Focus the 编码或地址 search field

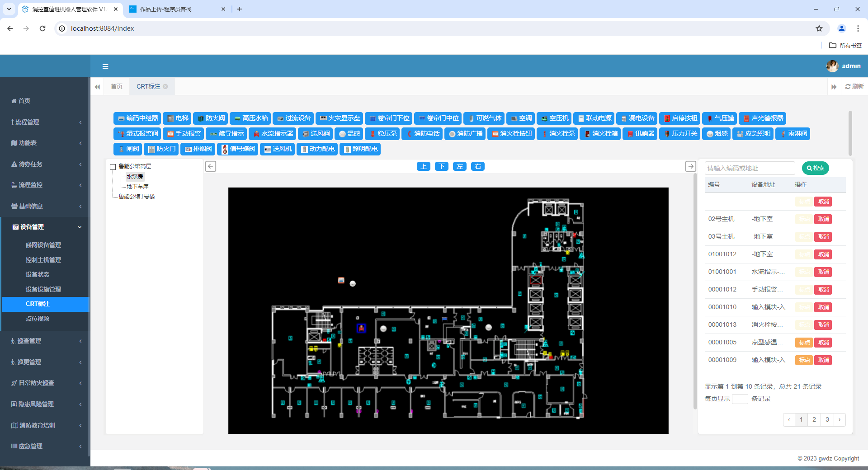click(750, 168)
